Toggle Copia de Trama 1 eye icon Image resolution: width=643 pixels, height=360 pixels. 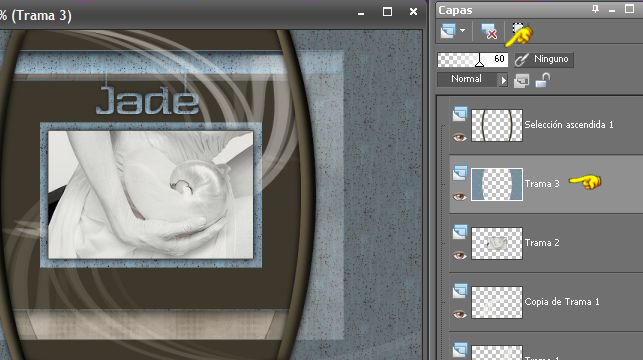(460, 314)
